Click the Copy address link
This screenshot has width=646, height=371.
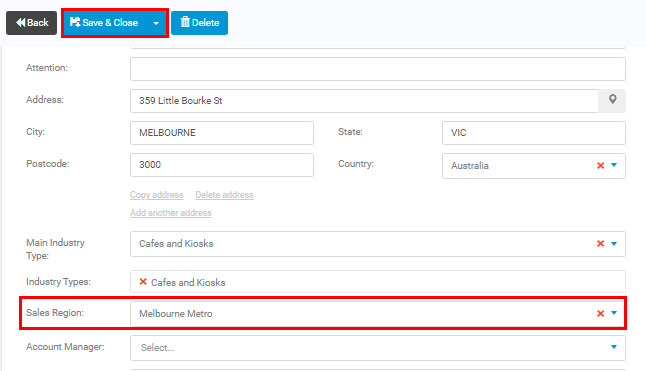[157, 195]
